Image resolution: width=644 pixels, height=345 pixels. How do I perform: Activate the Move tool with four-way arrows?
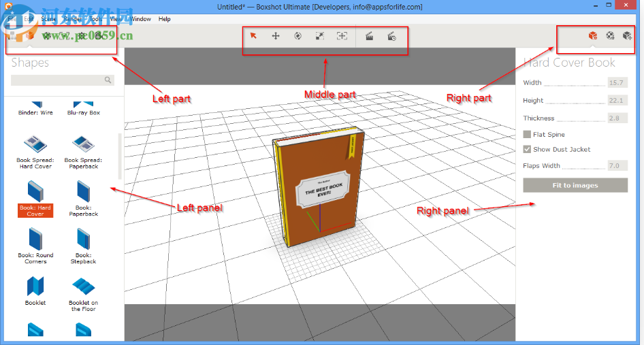pos(276,36)
